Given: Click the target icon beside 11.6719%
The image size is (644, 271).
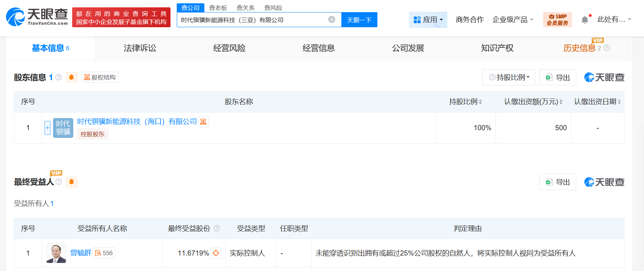Looking at the screenshot, I should 216,253.
